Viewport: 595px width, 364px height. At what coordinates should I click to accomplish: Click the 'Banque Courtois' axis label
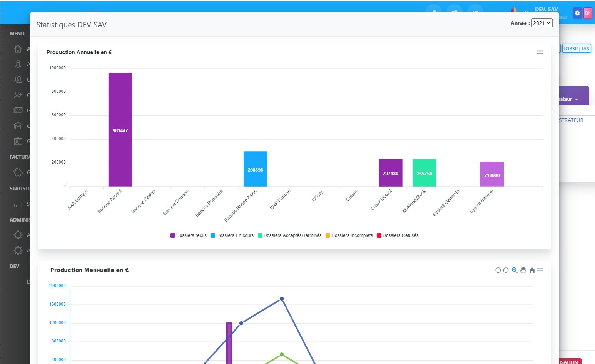176,202
